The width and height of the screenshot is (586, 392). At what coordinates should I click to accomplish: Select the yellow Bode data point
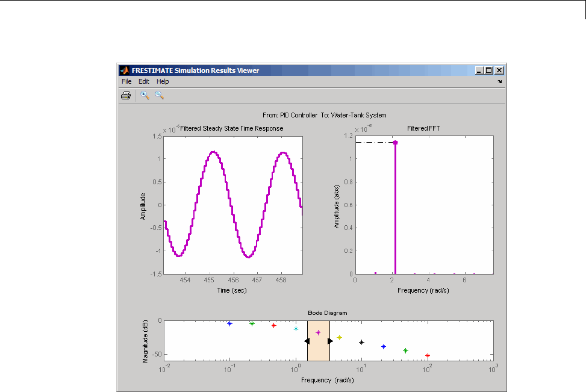(x=339, y=337)
